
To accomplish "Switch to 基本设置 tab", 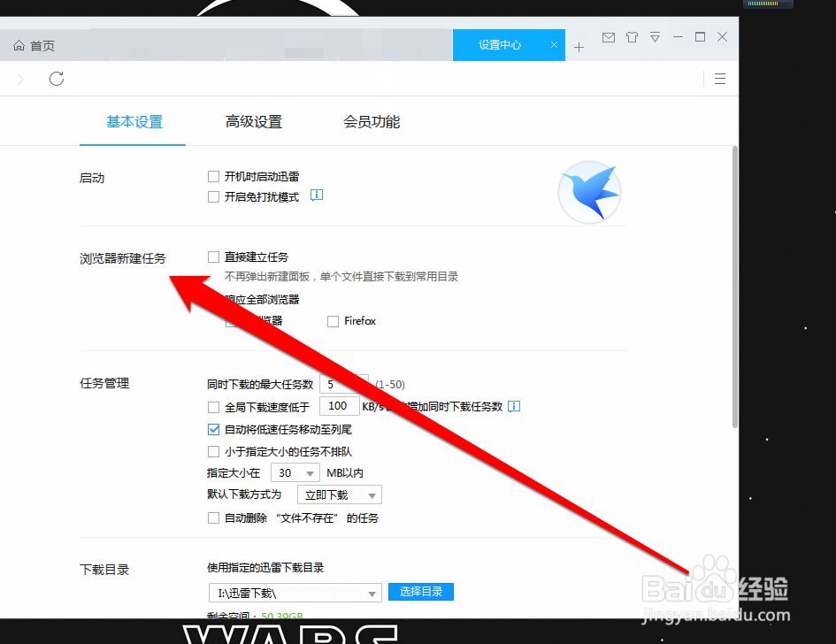I will pyautogui.click(x=134, y=122).
